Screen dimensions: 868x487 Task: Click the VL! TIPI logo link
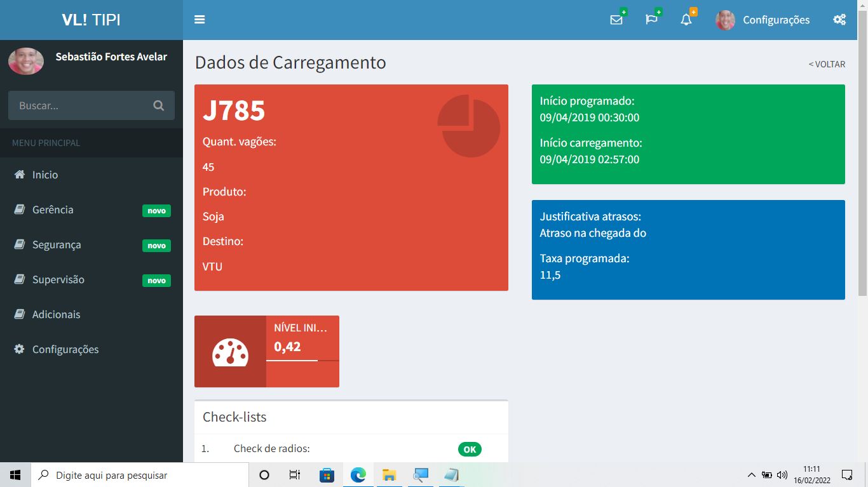click(x=91, y=20)
